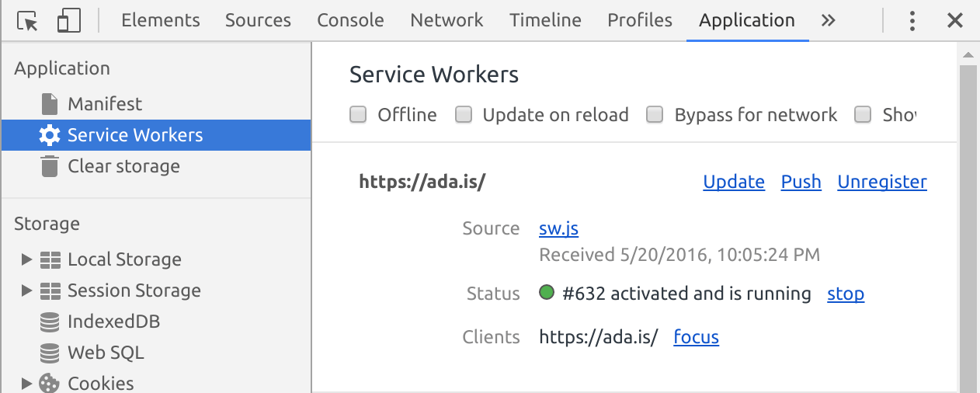Expand the Session Storage tree arrow
The width and height of the screenshot is (980, 393).
[x=26, y=290]
